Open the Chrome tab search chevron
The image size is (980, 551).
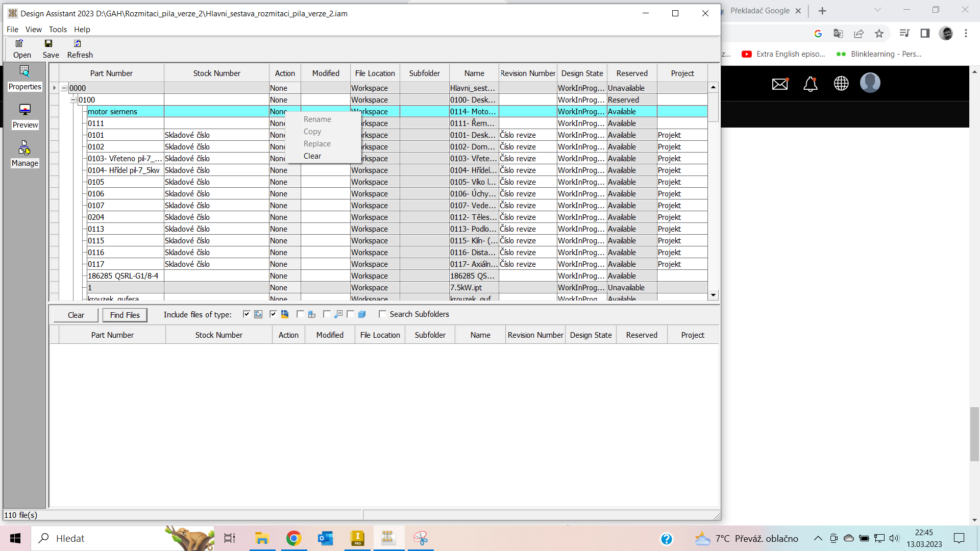(878, 10)
